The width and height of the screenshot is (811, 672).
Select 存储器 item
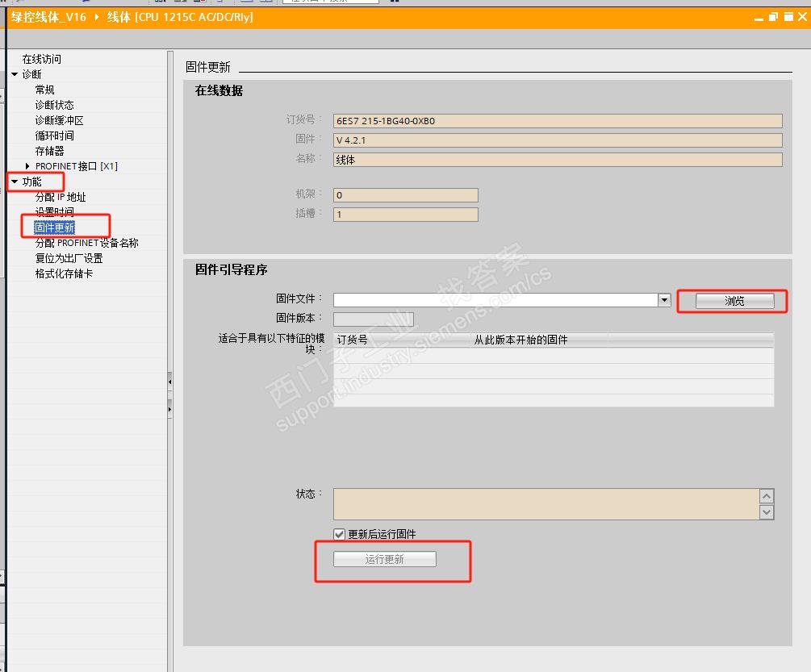49,151
